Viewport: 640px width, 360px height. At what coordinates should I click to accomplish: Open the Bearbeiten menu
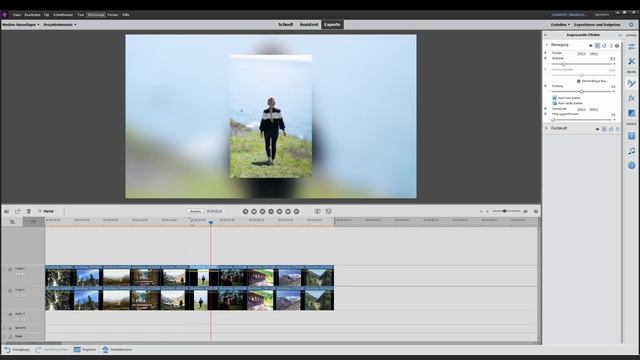pos(32,15)
